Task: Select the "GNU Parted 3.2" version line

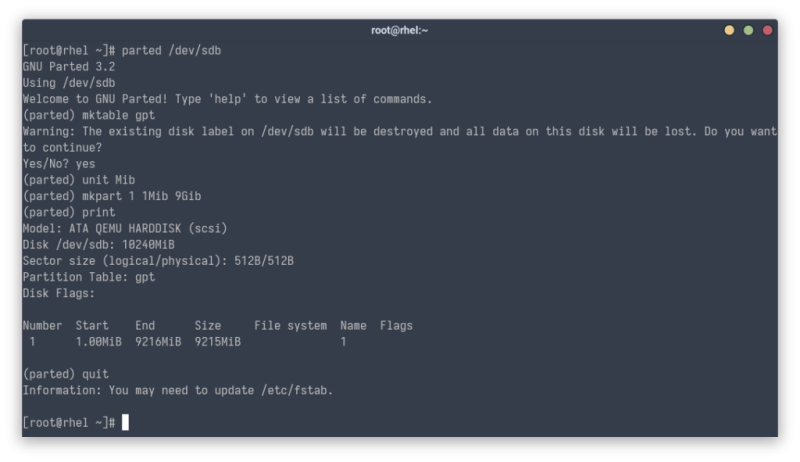Action: [69, 66]
